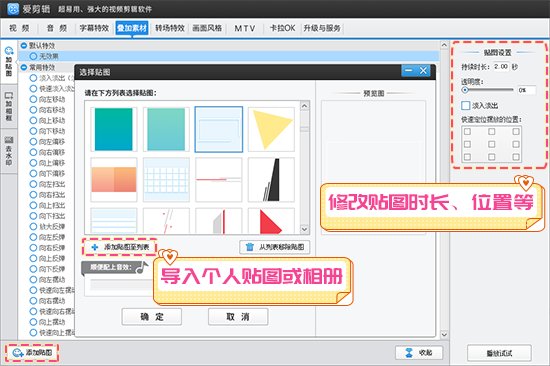Click the 收起 button
The image size is (550, 366).
[419, 353]
